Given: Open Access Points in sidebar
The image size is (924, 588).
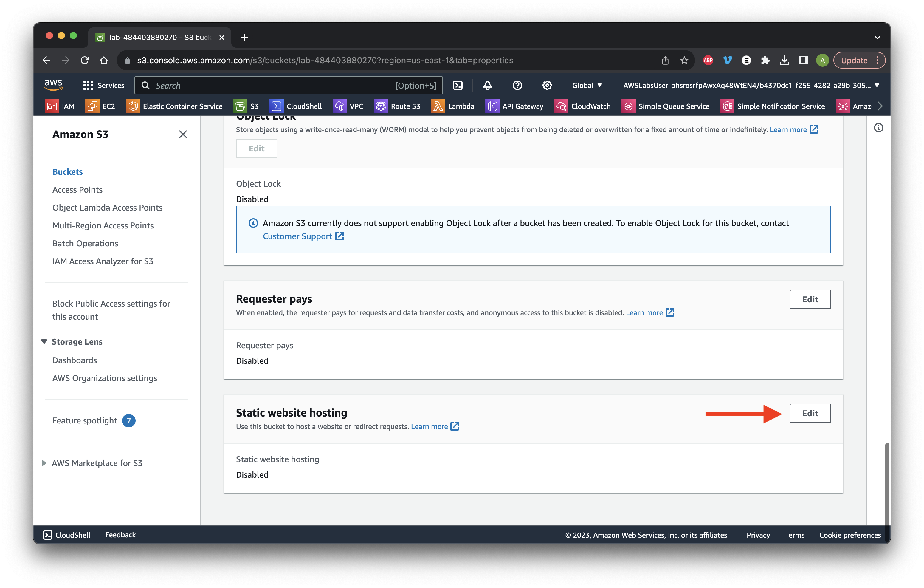Looking at the screenshot, I should coord(77,190).
